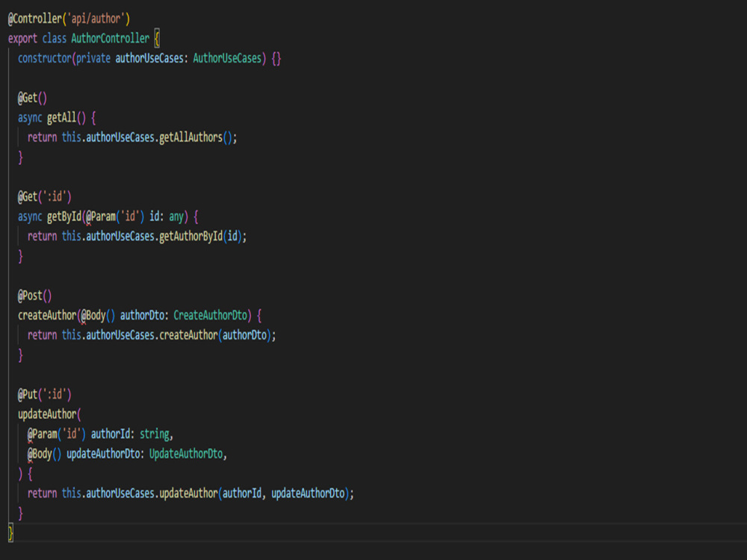Click the getById method name
The height and width of the screenshot is (560, 747).
point(64,217)
